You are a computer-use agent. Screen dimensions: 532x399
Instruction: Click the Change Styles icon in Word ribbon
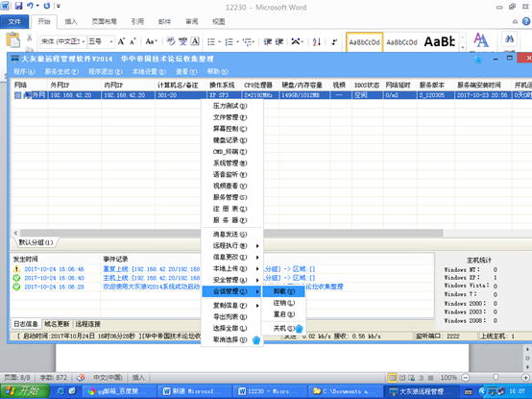(481, 40)
